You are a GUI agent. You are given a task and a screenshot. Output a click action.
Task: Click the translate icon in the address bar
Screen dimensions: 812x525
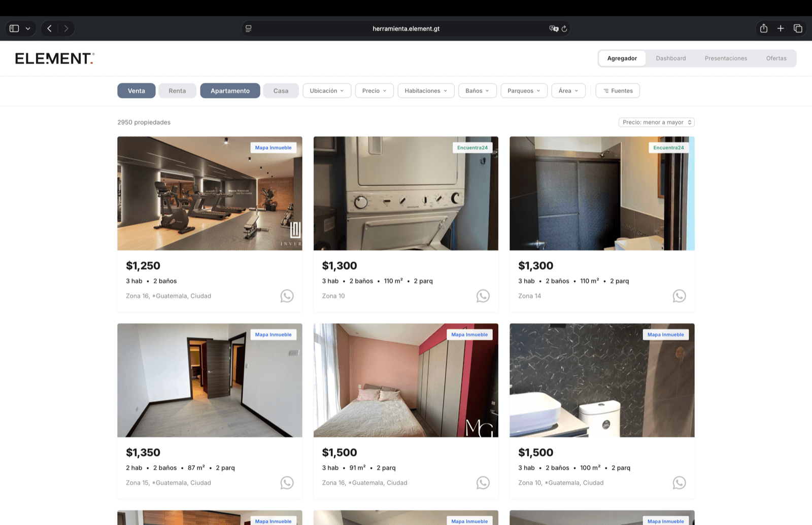tap(554, 28)
